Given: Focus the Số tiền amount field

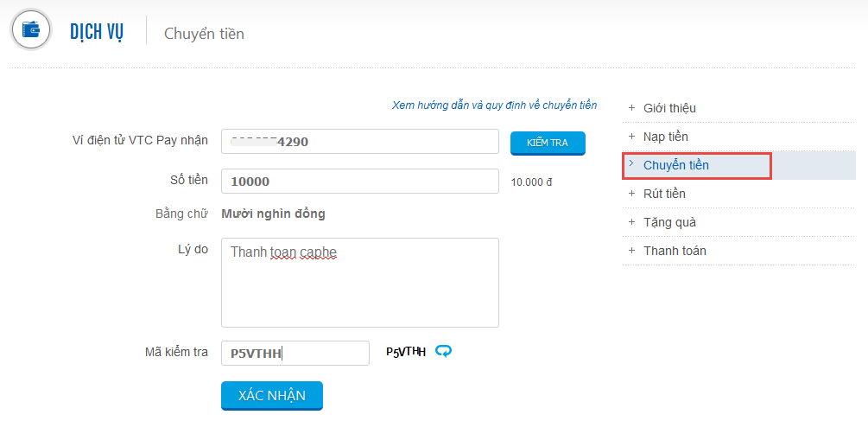Looking at the screenshot, I should (x=359, y=182).
